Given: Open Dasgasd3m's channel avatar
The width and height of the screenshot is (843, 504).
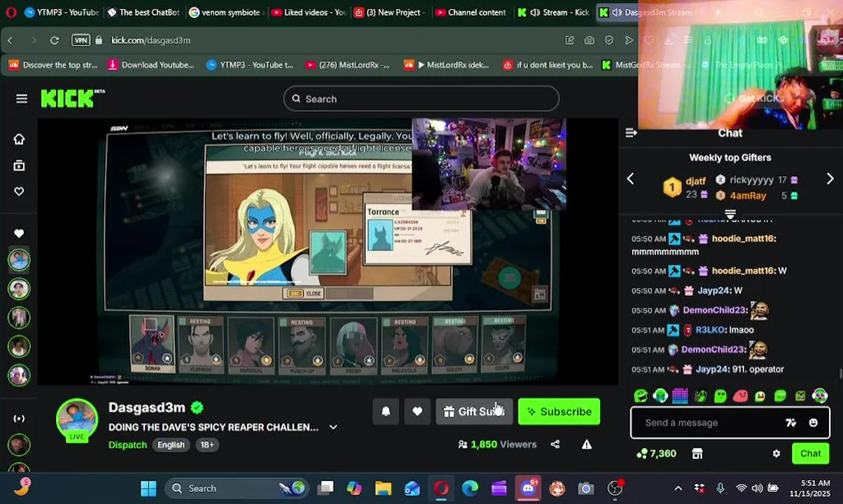Looking at the screenshot, I should 77,419.
